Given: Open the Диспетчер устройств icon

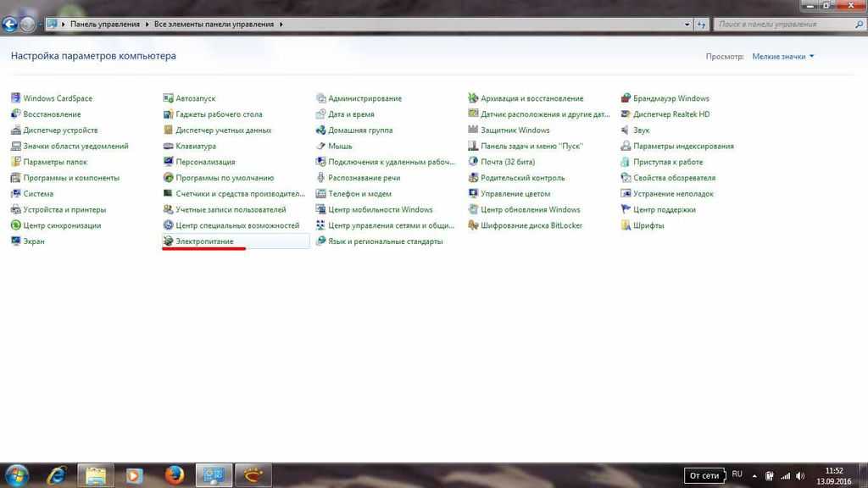Looking at the screenshot, I should click(16, 130).
